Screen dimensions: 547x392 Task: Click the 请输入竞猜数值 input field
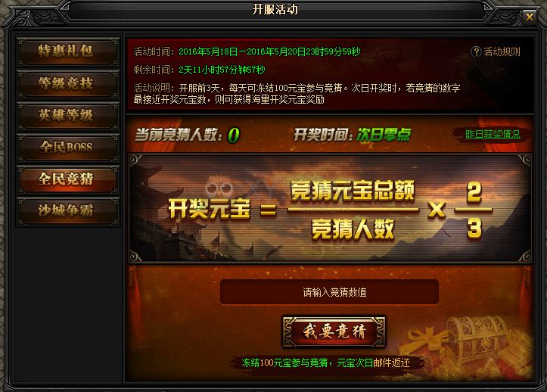pyautogui.click(x=329, y=292)
